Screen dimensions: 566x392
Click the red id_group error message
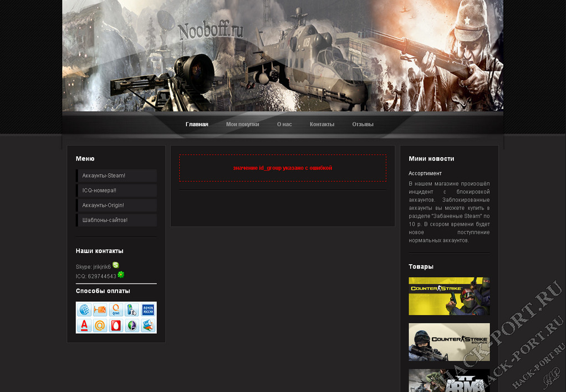282,168
